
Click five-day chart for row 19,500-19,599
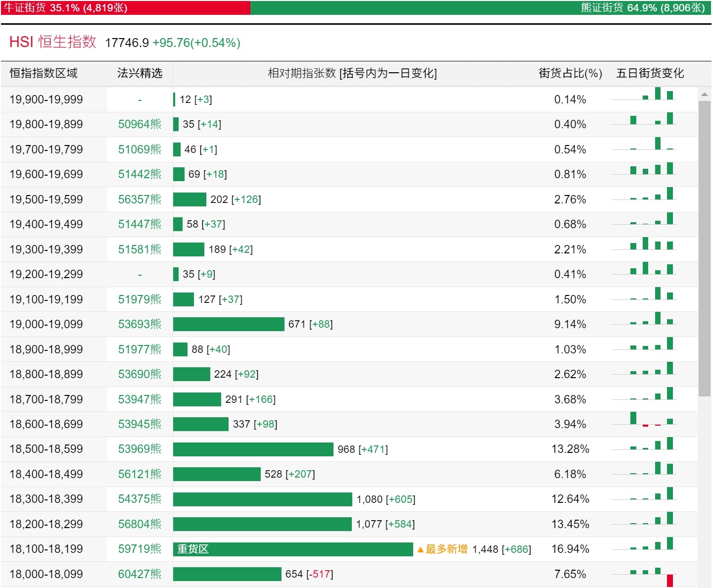(x=644, y=194)
